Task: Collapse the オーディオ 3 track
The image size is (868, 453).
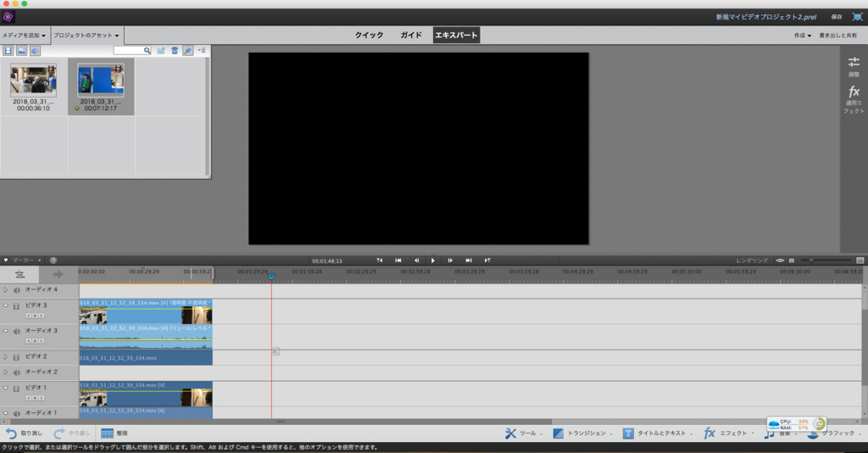Action: pos(6,331)
